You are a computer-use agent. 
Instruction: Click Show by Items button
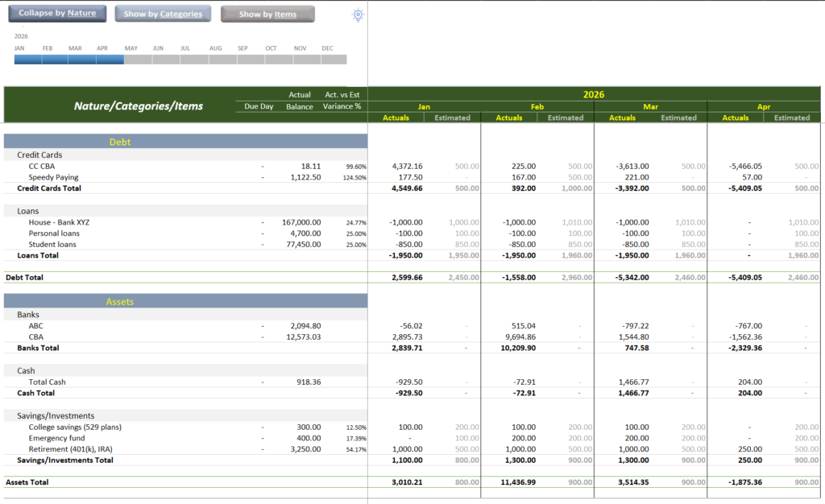click(x=267, y=14)
